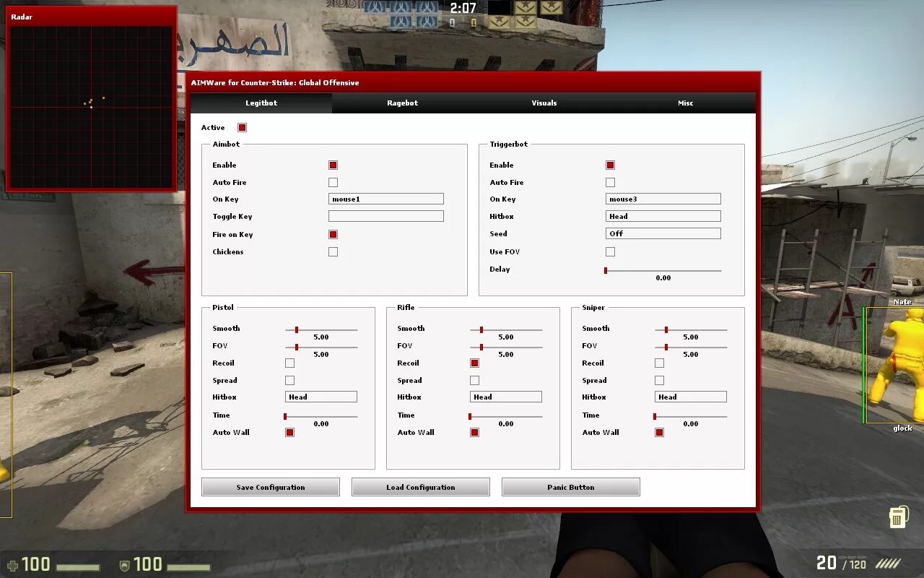Open the Triggerbot Seed dropdown

pyautogui.click(x=663, y=233)
